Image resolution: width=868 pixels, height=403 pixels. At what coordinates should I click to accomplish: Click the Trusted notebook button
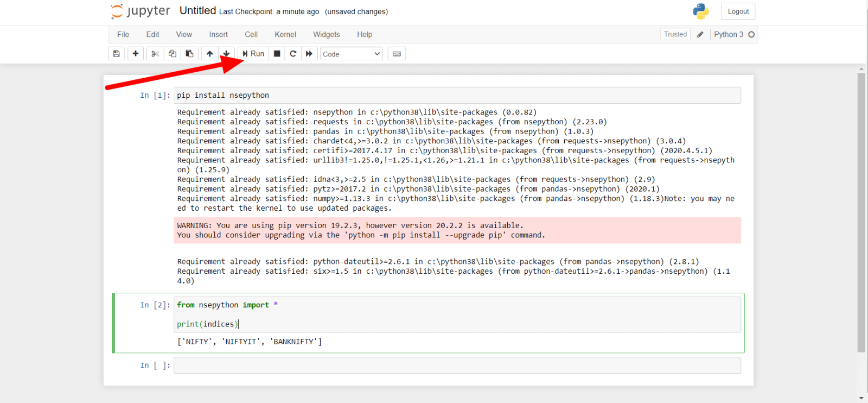click(675, 34)
